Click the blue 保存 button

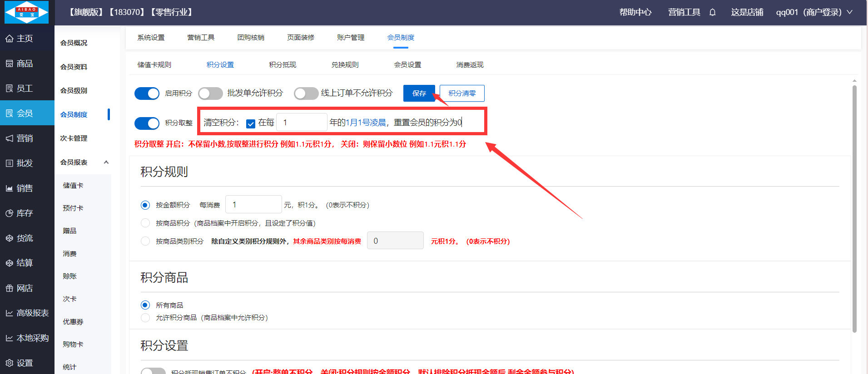click(419, 93)
